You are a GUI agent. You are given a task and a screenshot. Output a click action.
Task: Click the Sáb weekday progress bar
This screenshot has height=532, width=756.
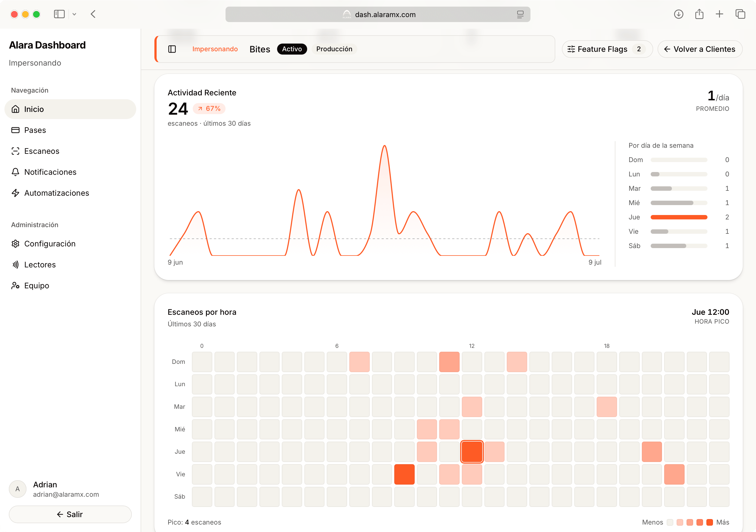click(679, 246)
